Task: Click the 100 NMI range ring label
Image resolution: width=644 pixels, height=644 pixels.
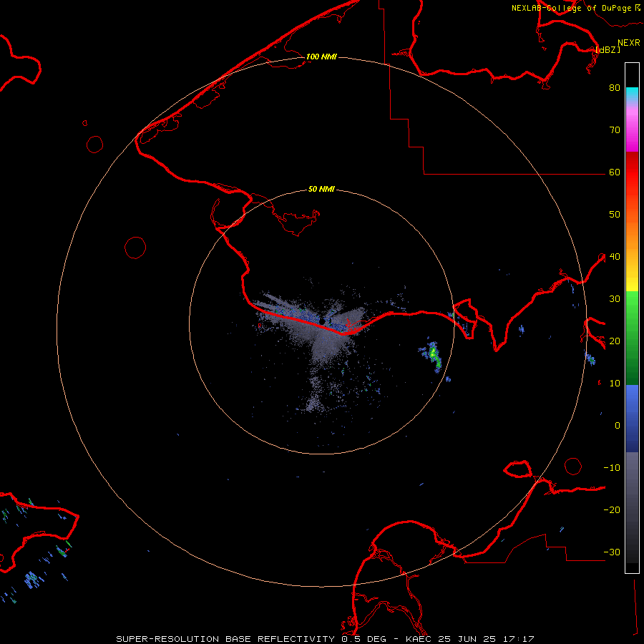Action: 321,57
